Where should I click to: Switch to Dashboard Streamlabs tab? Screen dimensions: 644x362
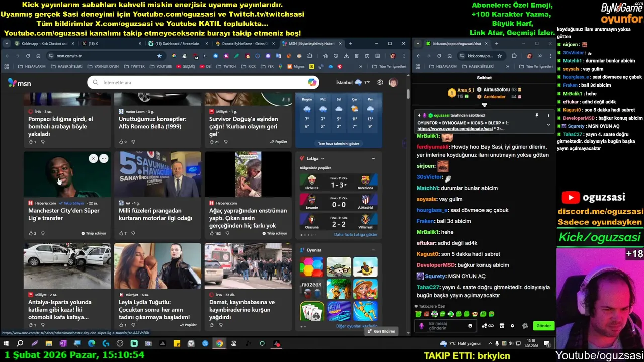[178, 44]
